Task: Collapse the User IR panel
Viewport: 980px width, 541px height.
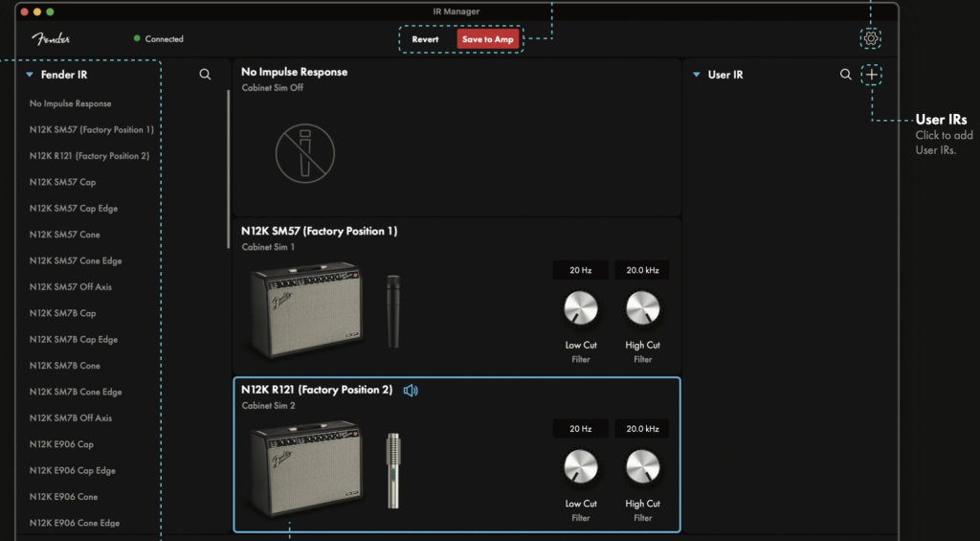Action: coord(697,75)
